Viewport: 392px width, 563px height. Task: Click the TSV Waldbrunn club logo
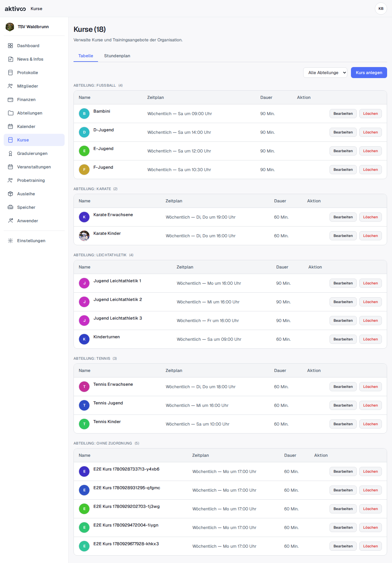(x=10, y=27)
